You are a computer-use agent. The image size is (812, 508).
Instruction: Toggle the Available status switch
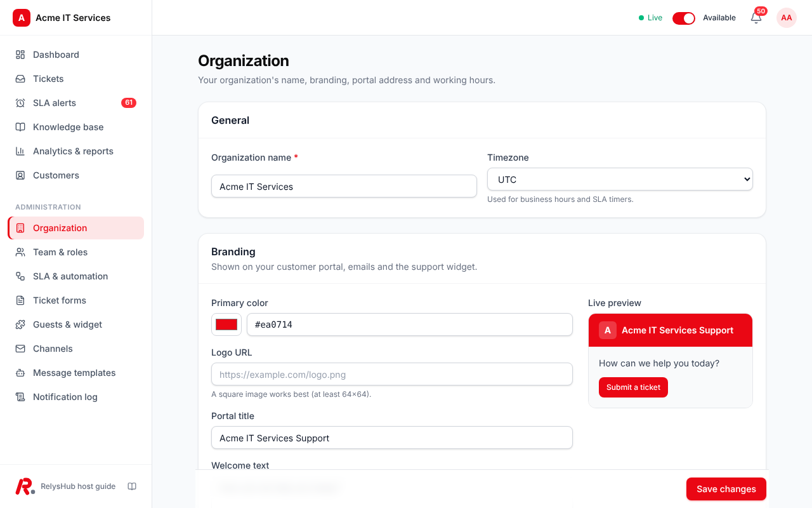684,18
